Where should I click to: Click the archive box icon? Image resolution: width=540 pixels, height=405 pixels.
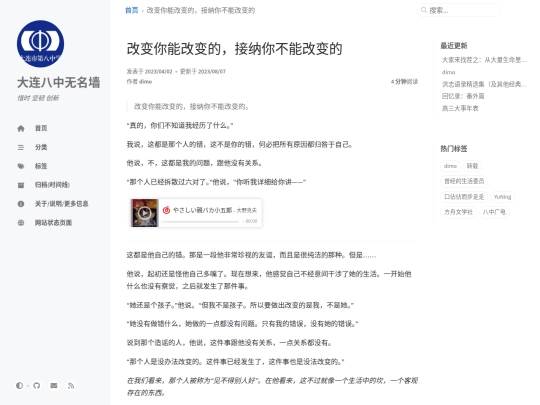pyautogui.click(x=21, y=185)
